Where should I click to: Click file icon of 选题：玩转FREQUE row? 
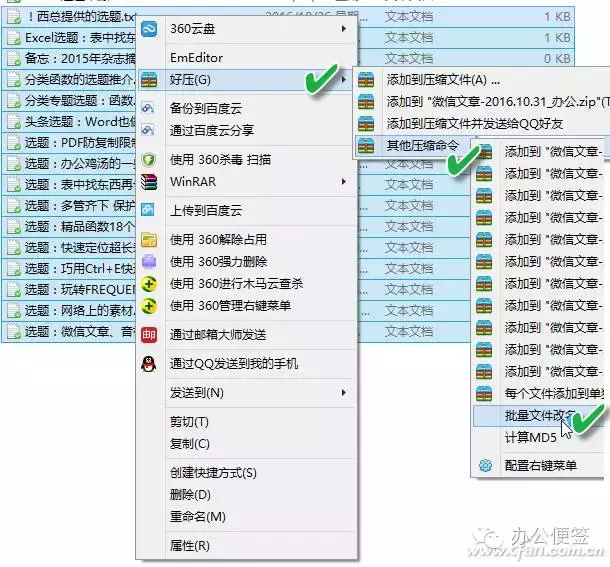(14, 290)
